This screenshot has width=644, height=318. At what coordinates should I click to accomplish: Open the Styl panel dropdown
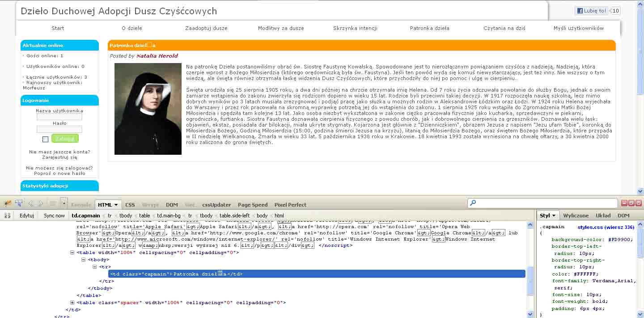547,216
